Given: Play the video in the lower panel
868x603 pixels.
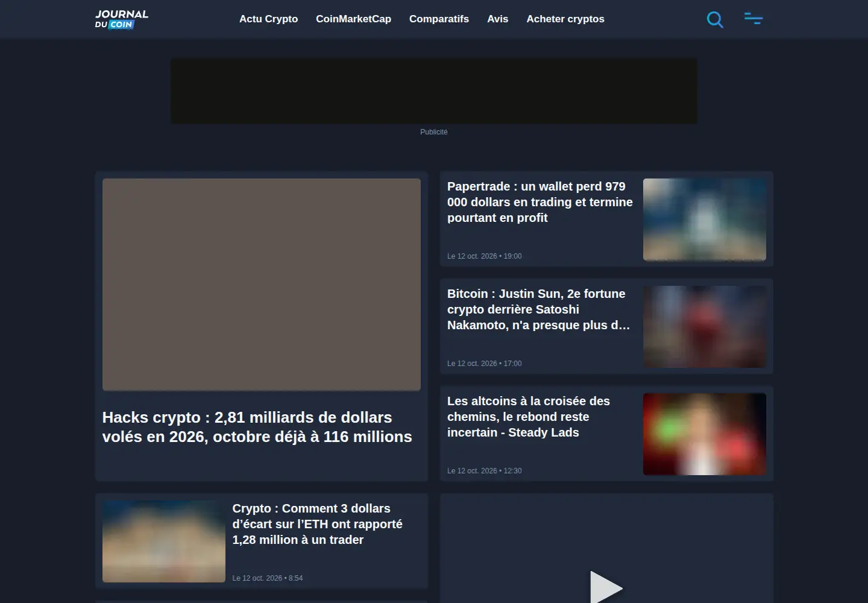Looking at the screenshot, I should coord(606,587).
